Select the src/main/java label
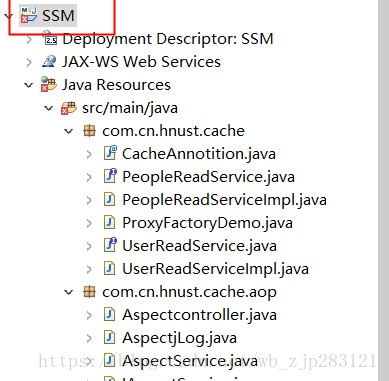 130,108
